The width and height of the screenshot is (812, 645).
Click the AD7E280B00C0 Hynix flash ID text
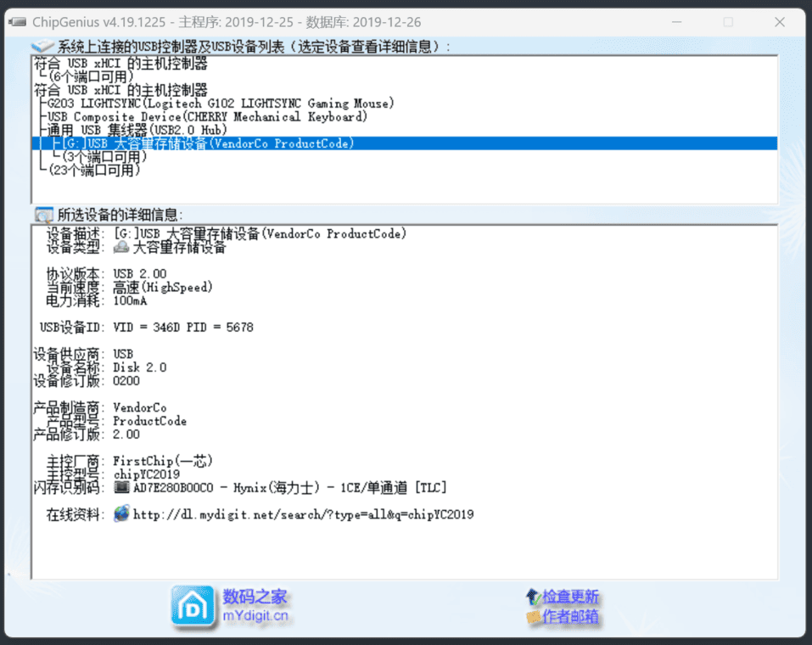(x=290, y=487)
